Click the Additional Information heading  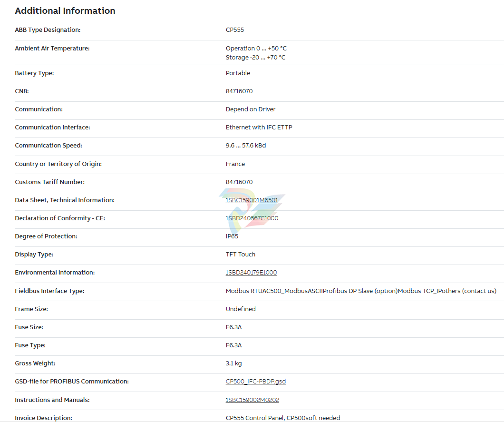pos(65,10)
